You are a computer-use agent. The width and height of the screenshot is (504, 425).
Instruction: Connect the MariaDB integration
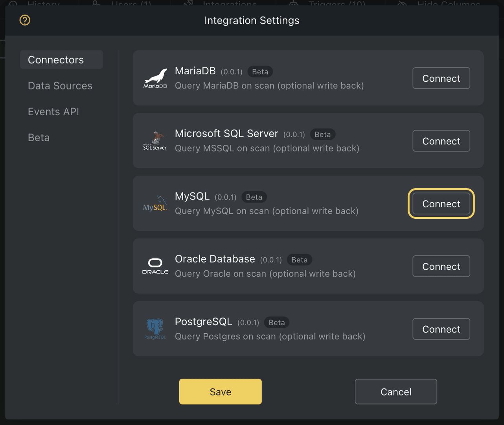click(441, 78)
